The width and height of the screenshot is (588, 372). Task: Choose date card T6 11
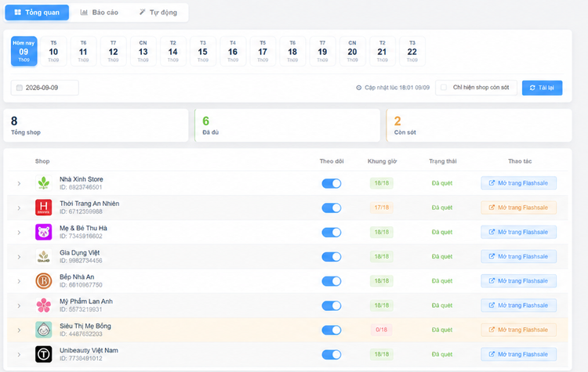pos(83,52)
